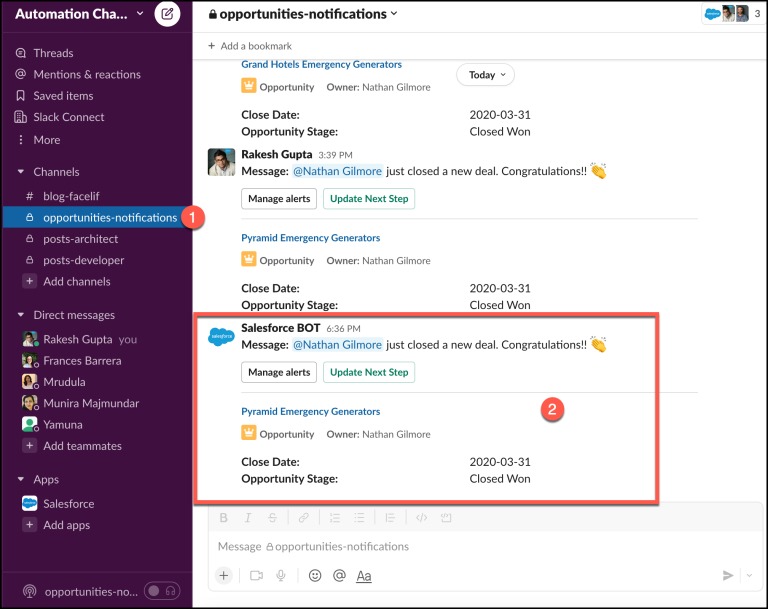This screenshot has width=768, height=609.
Task: Click @Nathan Gilmore mention in Rakesh Gupta's message
Action: (x=337, y=171)
